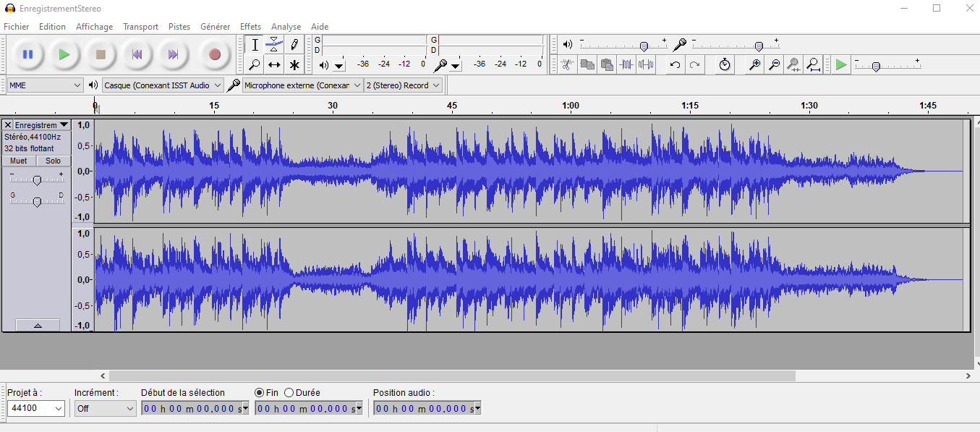Click the 1:00 mark on timeline ruler
Viewport: 980px width, 432px height.
point(571,106)
